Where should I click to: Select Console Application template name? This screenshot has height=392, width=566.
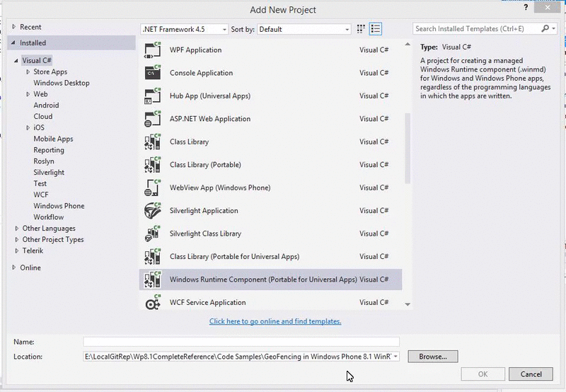pyautogui.click(x=201, y=73)
